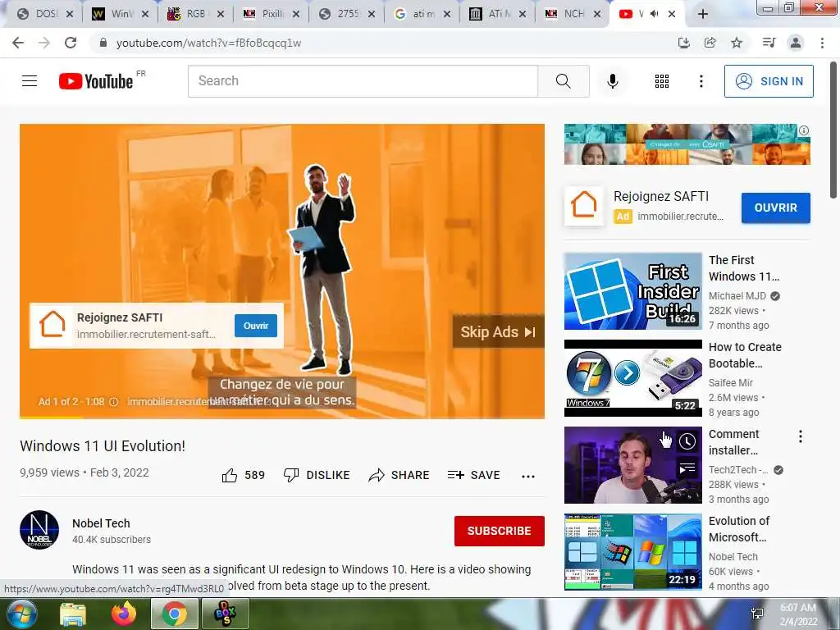Image resolution: width=840 pixels, height=630 pixels.
Task: Launch Firefox from the taskbar
Action: coord(124,614)
